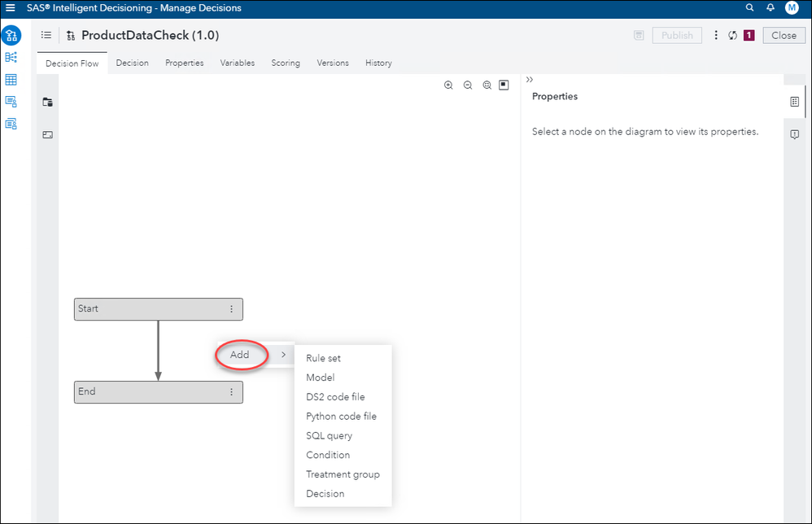Expand the Add submenu arrow
This screenshot has height=524, width=812.
point(283,355)
